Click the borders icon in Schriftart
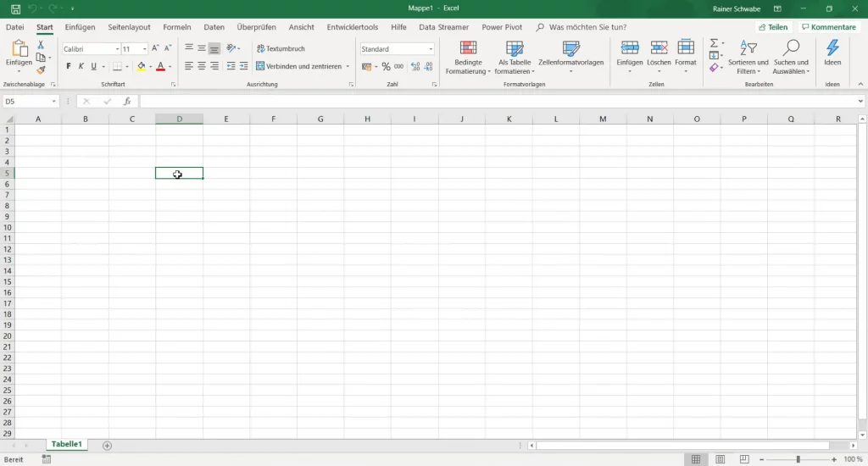868x466 pixels. pos(117,66)
